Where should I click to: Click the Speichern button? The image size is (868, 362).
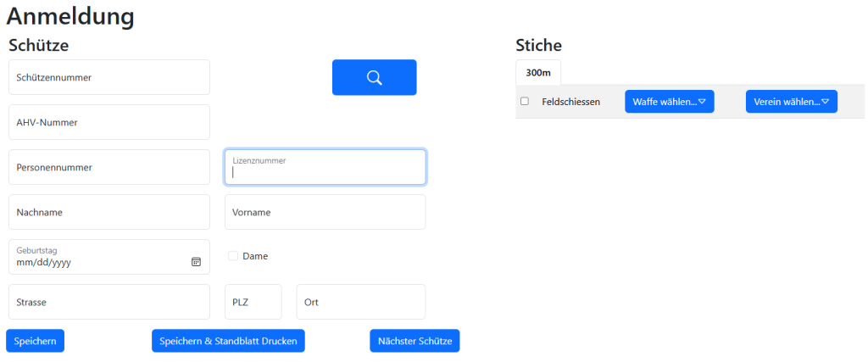pyautogui.click(x=35, y=341)
